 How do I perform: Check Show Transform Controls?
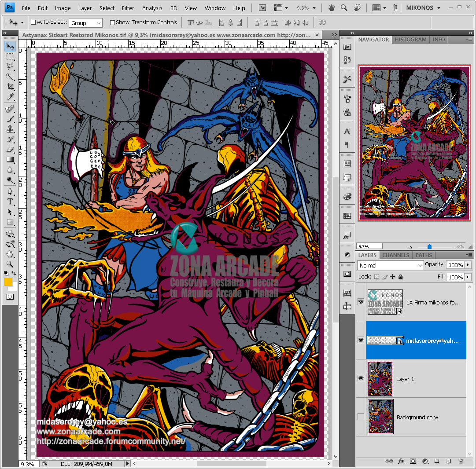[112, 22]
